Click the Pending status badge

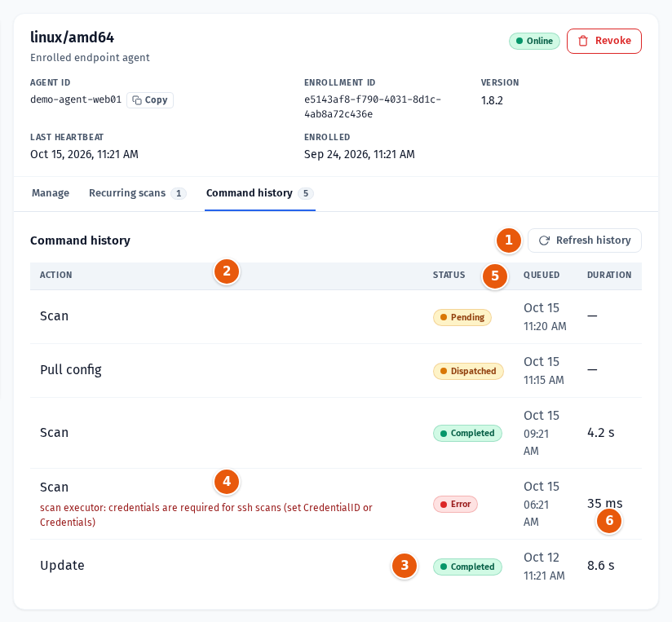(462, 317)
